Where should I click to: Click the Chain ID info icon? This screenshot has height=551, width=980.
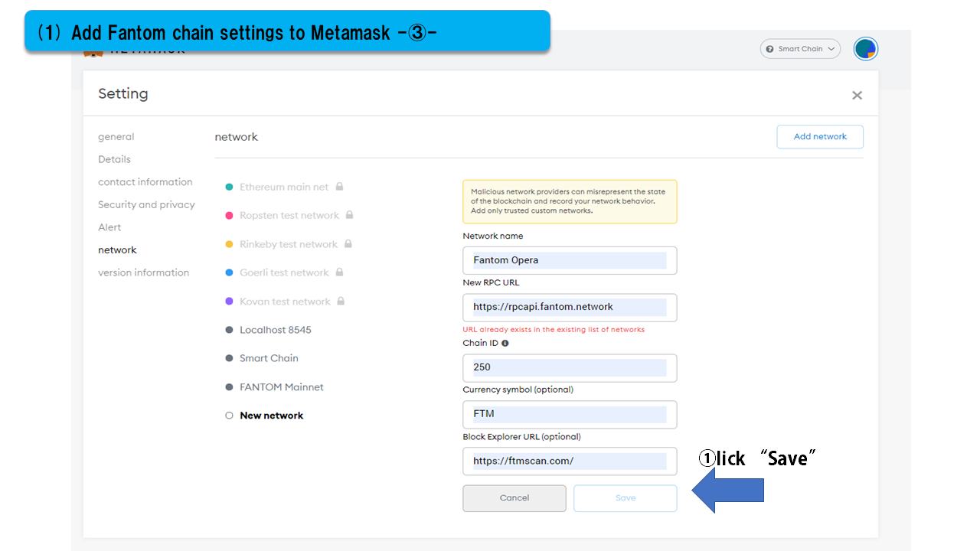click(x=505, y=344)
